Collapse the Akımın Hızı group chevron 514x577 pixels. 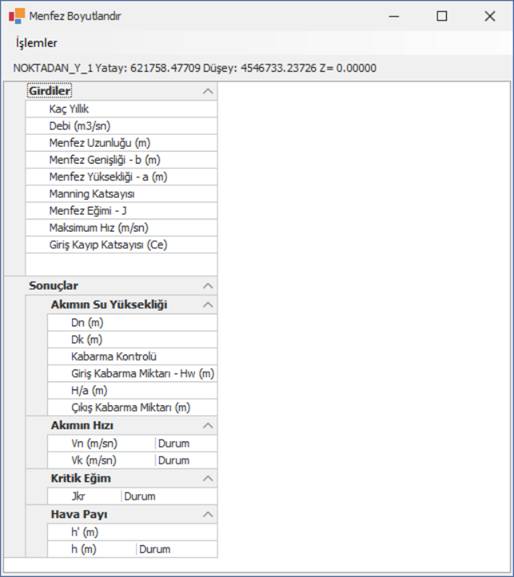pos(208,426)
